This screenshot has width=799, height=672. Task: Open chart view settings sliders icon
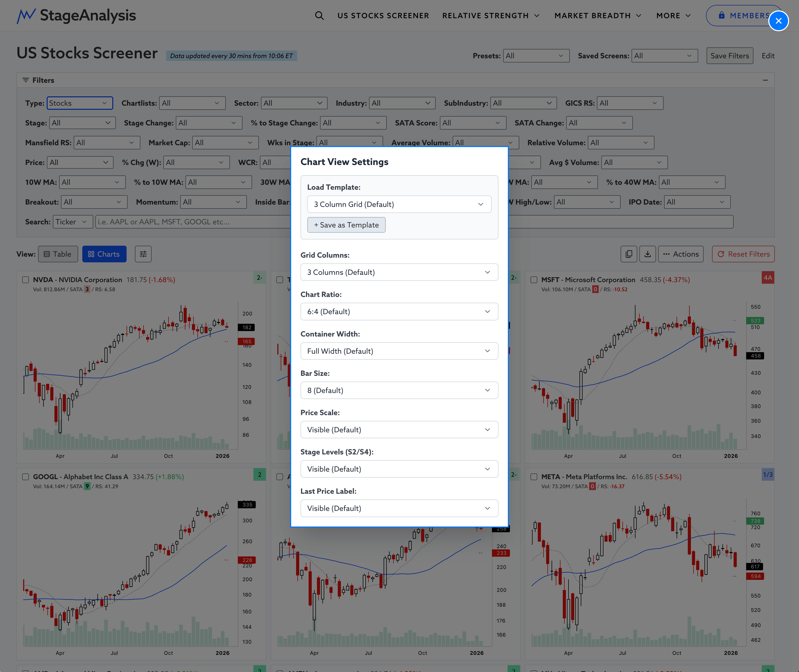[143, 254]
